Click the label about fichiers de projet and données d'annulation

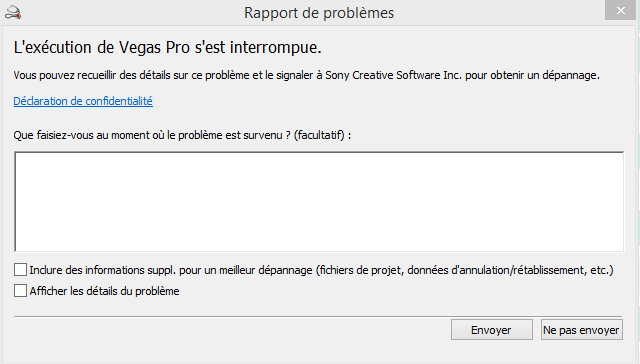coord(322,270)
